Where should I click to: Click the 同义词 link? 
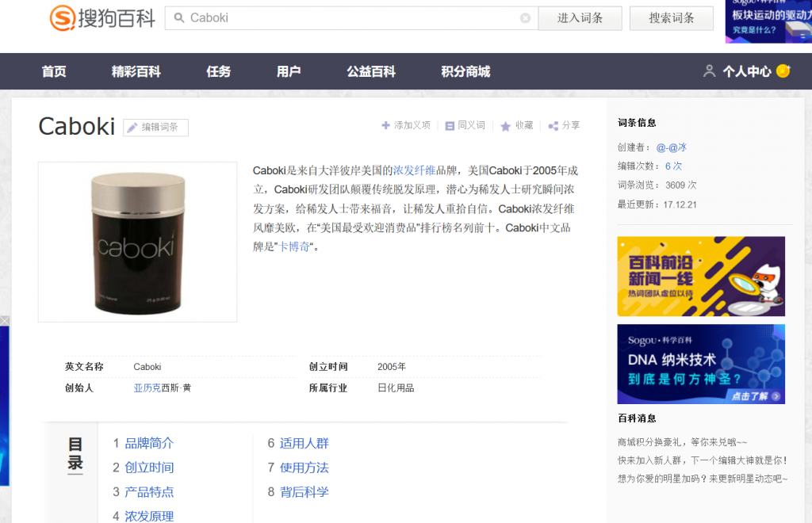[x=471, y=125]
